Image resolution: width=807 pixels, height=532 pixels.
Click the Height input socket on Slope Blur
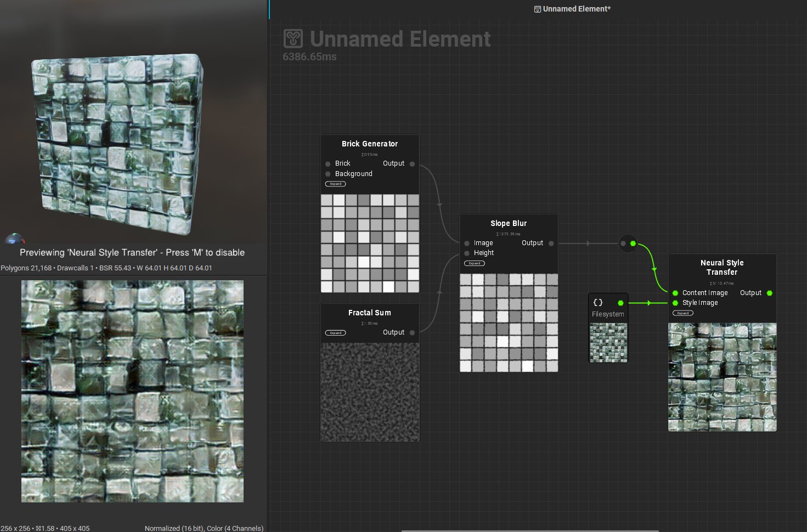click(466, 253)
